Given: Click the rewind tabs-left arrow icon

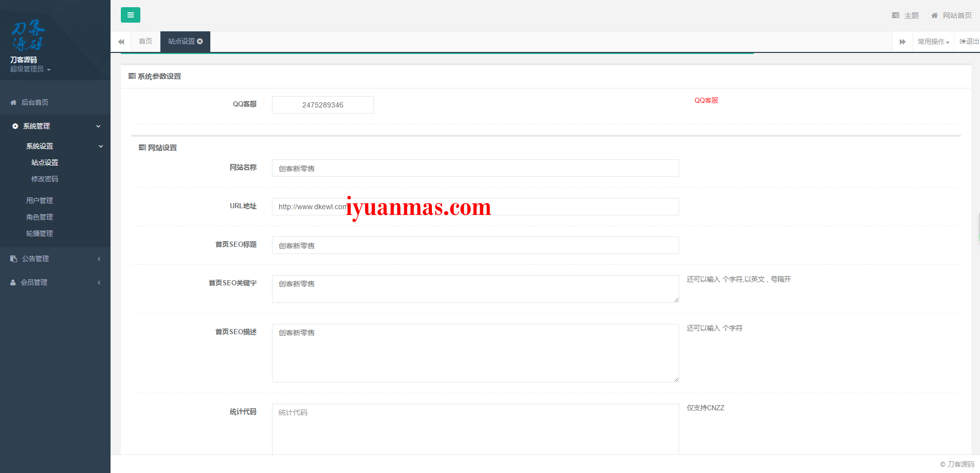Looking at the screenshot, I should pyautogui.click(x=121, y=42).
